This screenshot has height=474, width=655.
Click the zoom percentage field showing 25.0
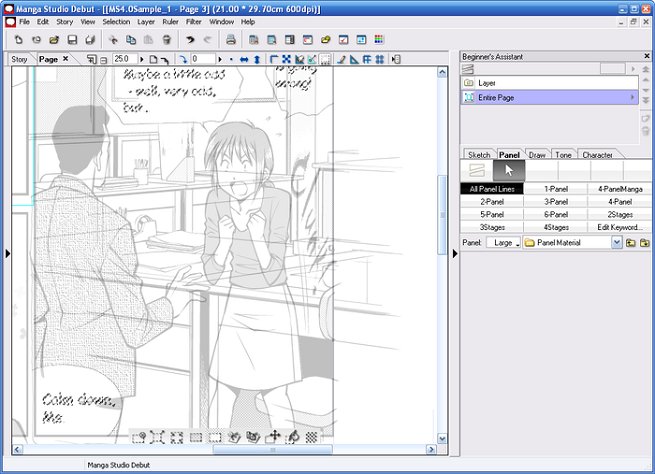click(x=124, y=59)
